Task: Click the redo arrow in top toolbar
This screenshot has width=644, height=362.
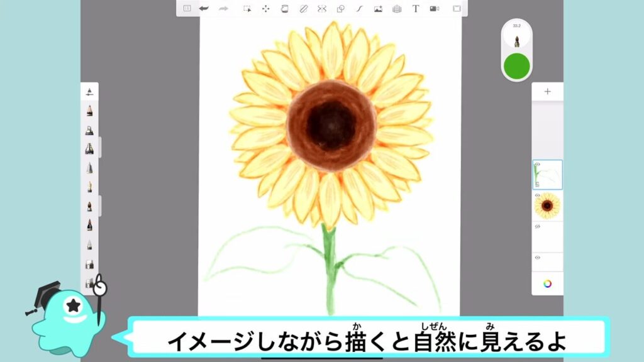Action: (x=223, y=9)
